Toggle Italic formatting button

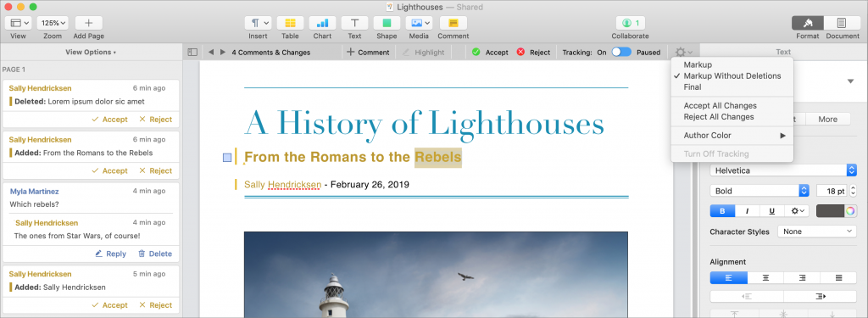click(748, 211)
